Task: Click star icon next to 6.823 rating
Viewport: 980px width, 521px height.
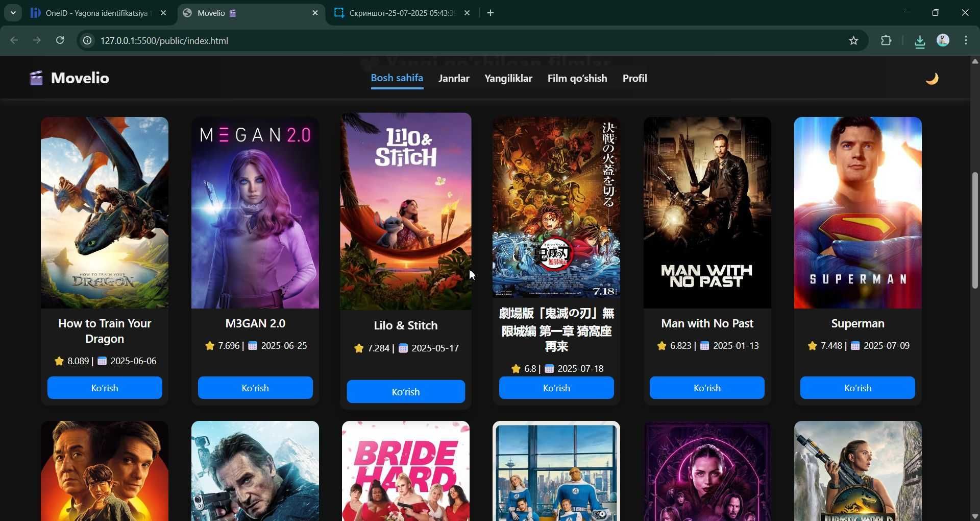Action: coord(661,346)
